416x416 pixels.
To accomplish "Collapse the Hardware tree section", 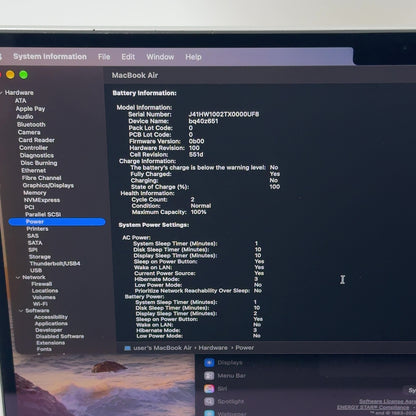I will tap(2, 93).
